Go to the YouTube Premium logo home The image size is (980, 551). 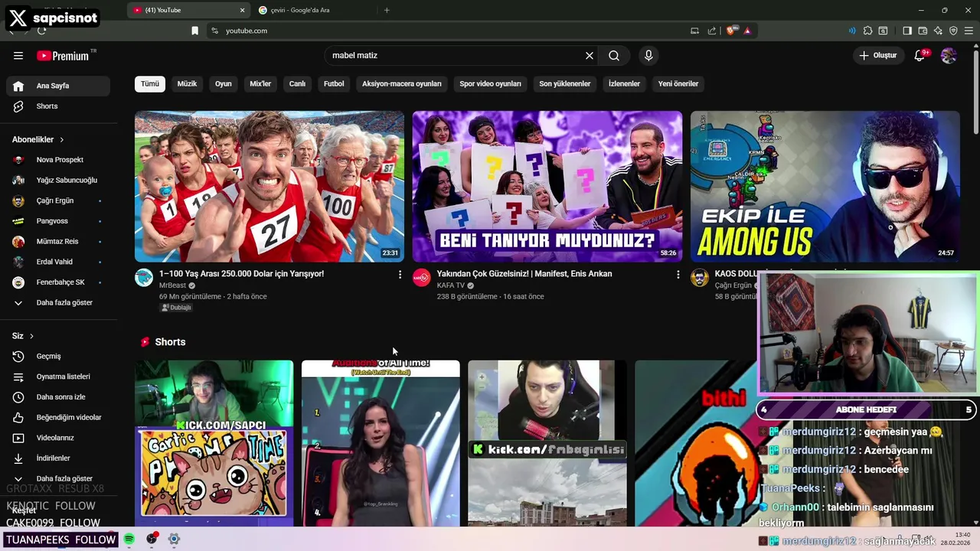(63, 56)
